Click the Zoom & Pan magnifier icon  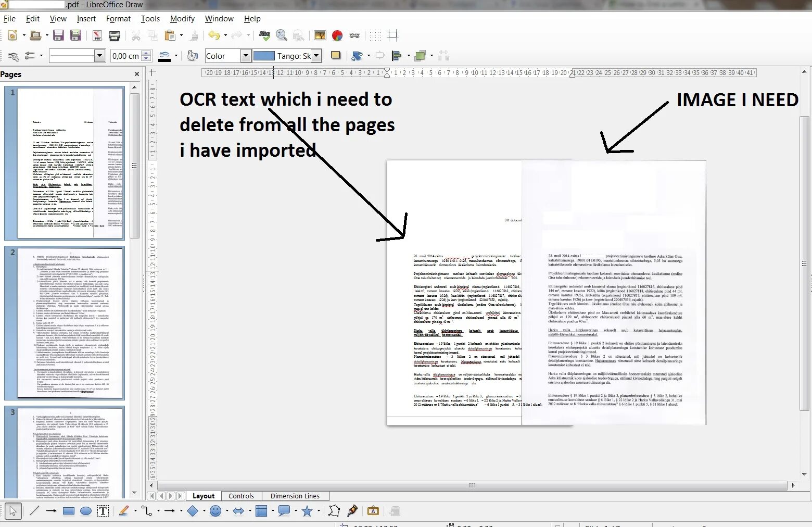click(x=281, y=35)
